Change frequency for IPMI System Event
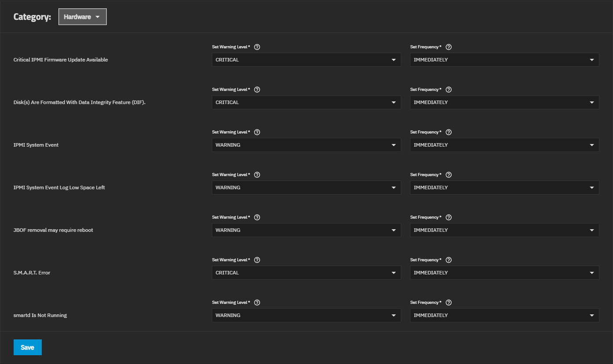The width and height of the screenshot is (613, 364). click(x=504, y=145)
